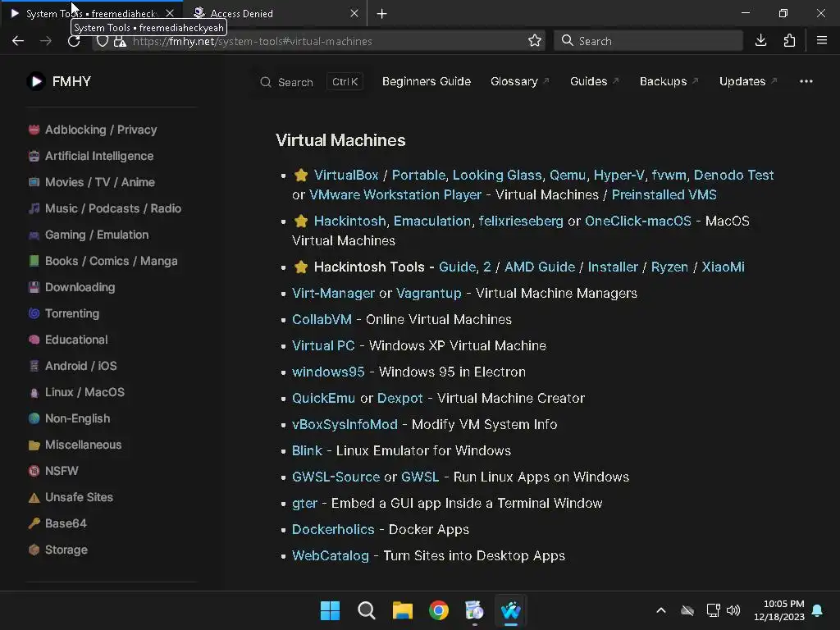
Task: Select the System Tools browser tab
Action: pyautogui.click(x=91, y=13)
